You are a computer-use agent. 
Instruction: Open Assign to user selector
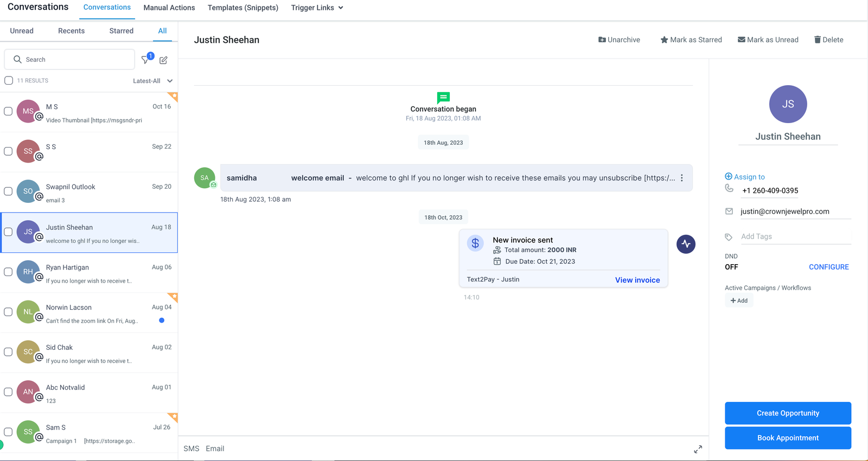point(745,177)
